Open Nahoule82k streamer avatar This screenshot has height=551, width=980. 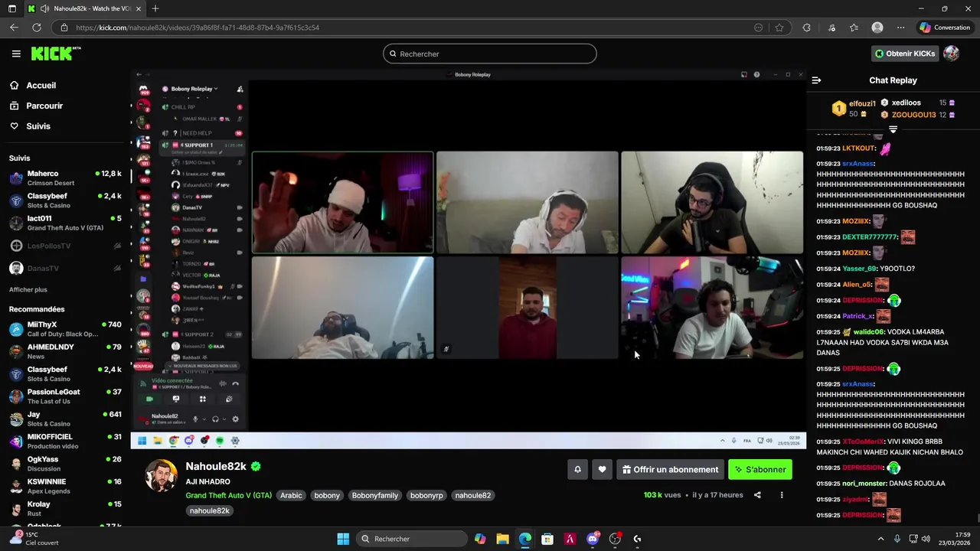(162, 475)
